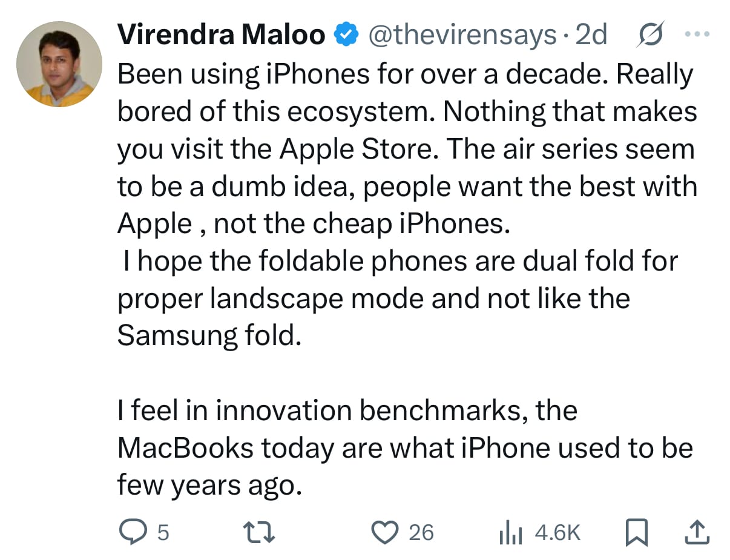Click the 4.6K views count
The height and width of the screenshot is (560, 730).
click(x=557, y=533)
